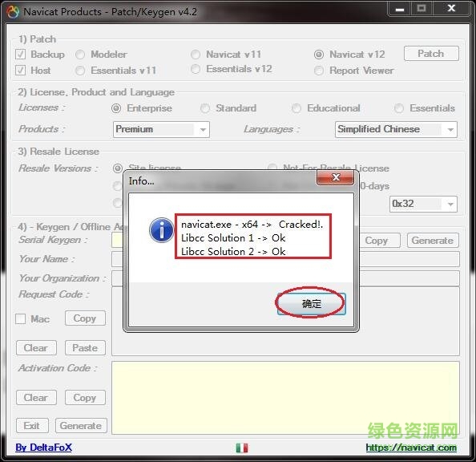Close the Info dialog with red X
Screen dimensions: 476x462
pyautogui.click(x=335, y=177)
